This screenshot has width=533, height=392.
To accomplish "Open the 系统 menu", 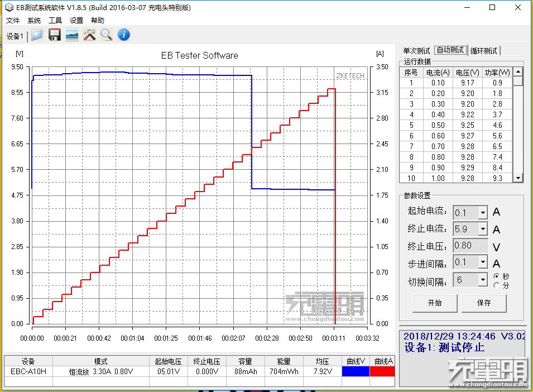I will click(x=34, y=21).
